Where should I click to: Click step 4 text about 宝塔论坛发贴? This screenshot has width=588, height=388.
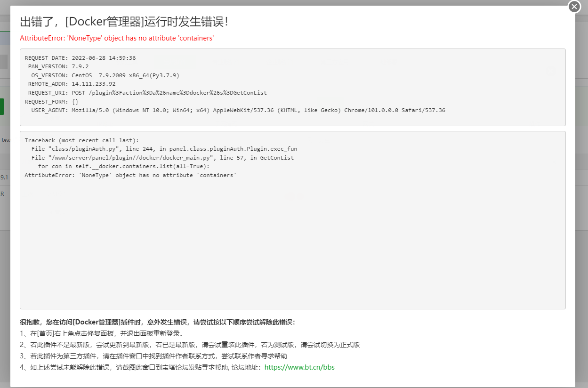tap(140, 367)
